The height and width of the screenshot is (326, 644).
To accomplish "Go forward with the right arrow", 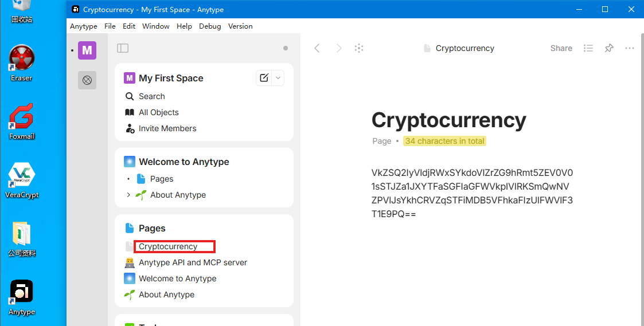I will (339, 48).
